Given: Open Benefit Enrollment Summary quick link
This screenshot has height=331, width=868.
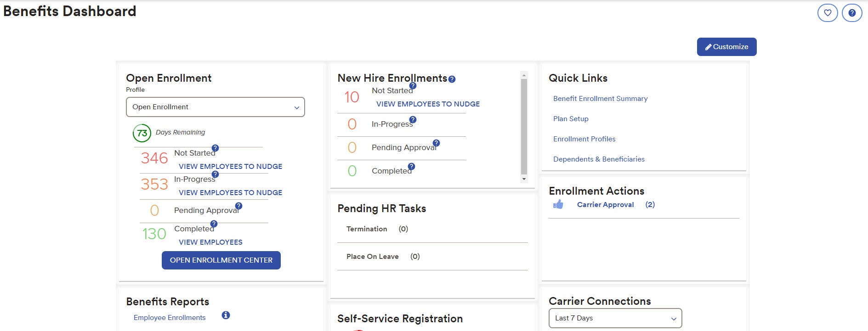Looking at the screenshot, I should pyautogui.click(x=600, y=99).
